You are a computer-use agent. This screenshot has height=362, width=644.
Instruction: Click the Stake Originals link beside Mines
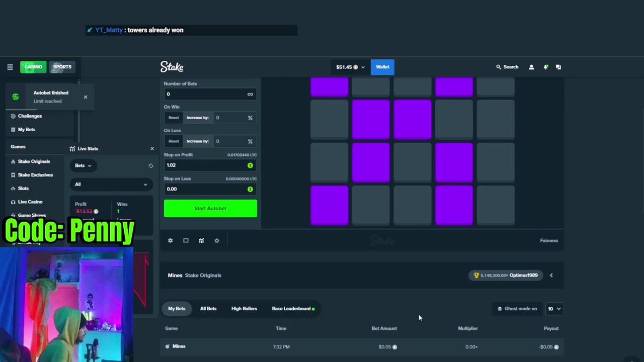coord(203,275)
